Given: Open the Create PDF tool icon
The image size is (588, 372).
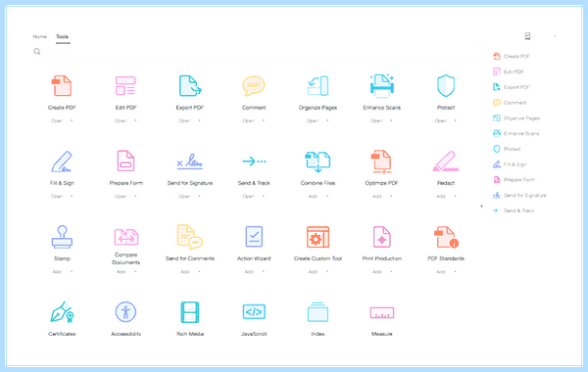Looking at the screenshot, I should pyautogui.click(x=62, y=86).
